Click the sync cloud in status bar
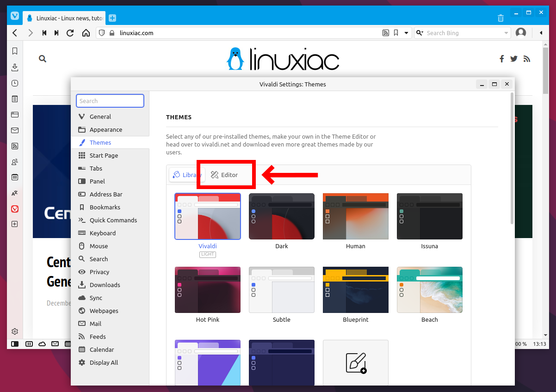This screenshot has height=392, width=556. 42,344
